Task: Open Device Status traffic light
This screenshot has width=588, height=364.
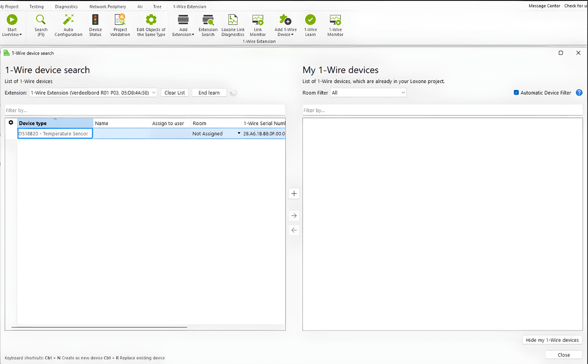Action: point(95,25)
